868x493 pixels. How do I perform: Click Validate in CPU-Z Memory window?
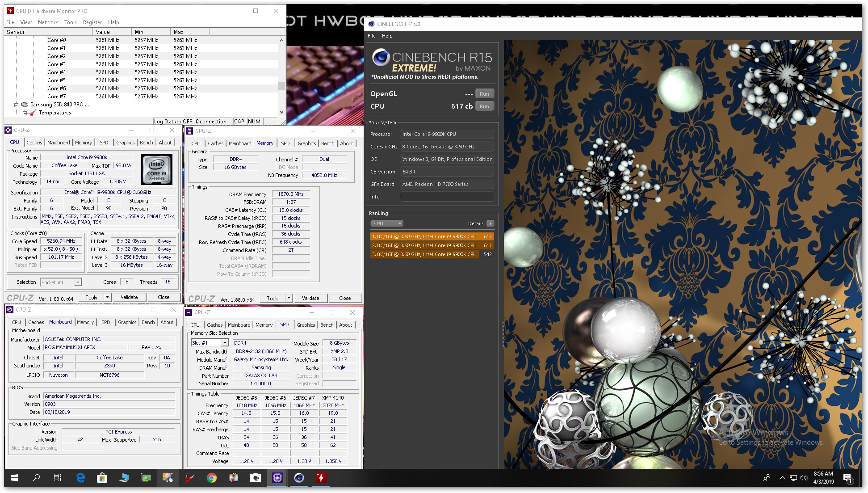(310, 298)
